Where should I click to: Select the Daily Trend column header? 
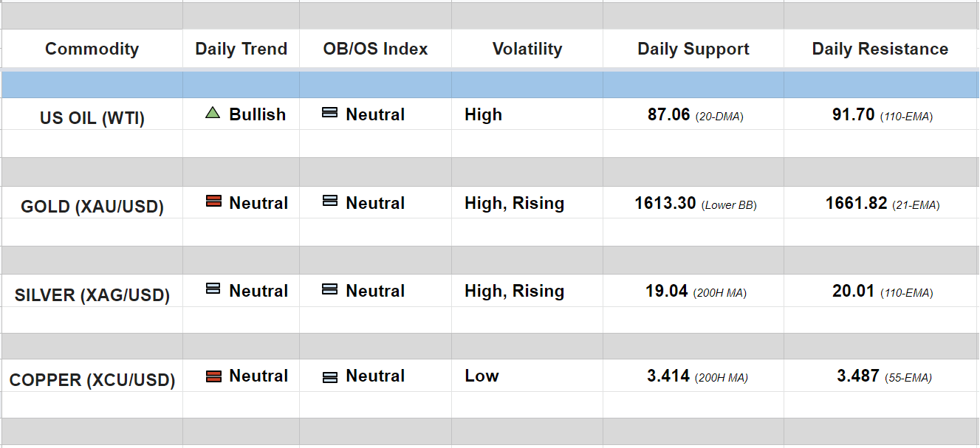(241, 49)
